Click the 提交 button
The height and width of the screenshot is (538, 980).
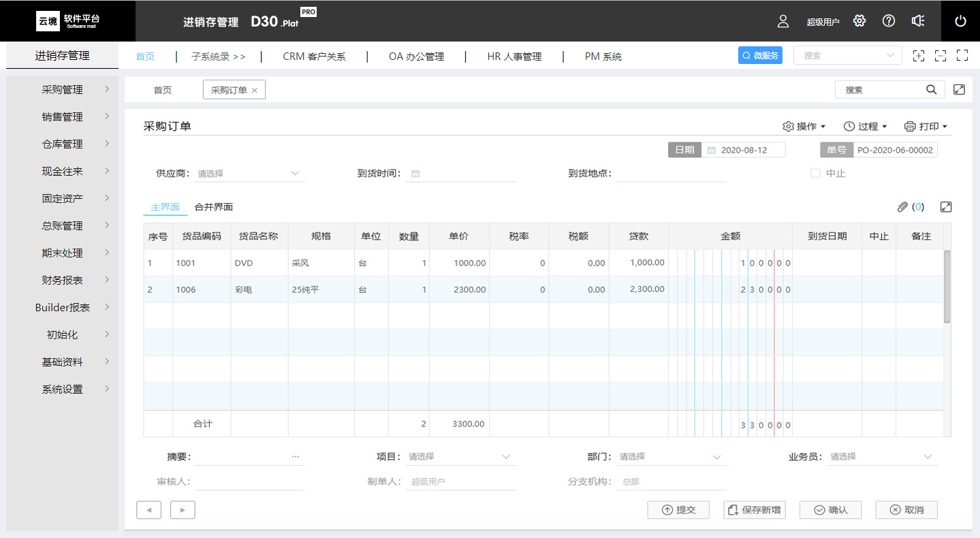coord(678,510)
